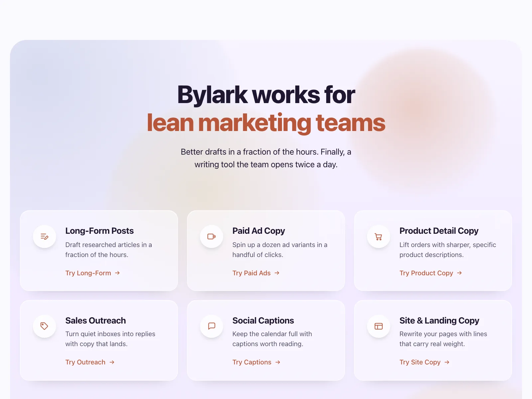The width and height of the screenshot is (532, 399).
Task: Click the 'Bylark works for' heading line
Action: [266, 95]
